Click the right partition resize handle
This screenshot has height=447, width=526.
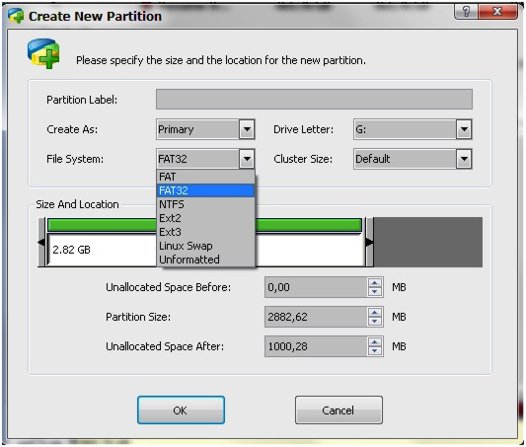tap(369, 242)
